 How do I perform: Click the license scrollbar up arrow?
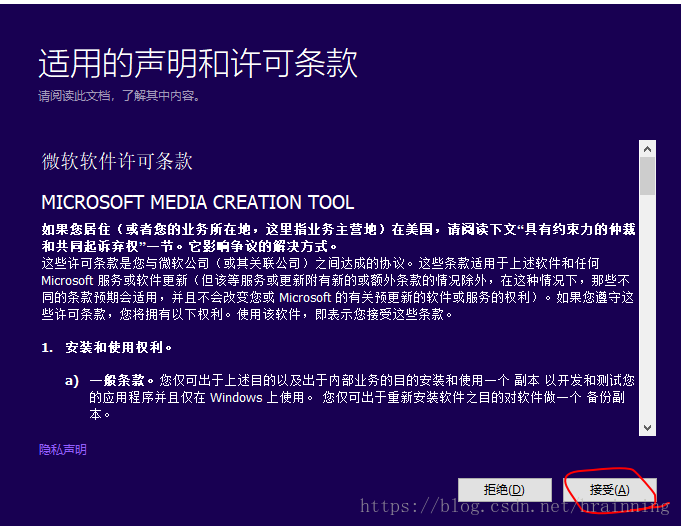click(647, 149)
